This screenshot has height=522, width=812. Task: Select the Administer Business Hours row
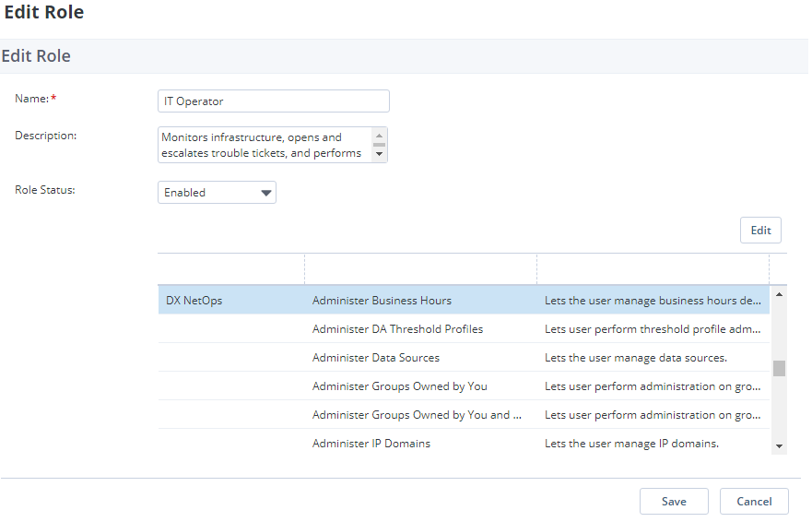pyautogui.click(x=382, y=301)
